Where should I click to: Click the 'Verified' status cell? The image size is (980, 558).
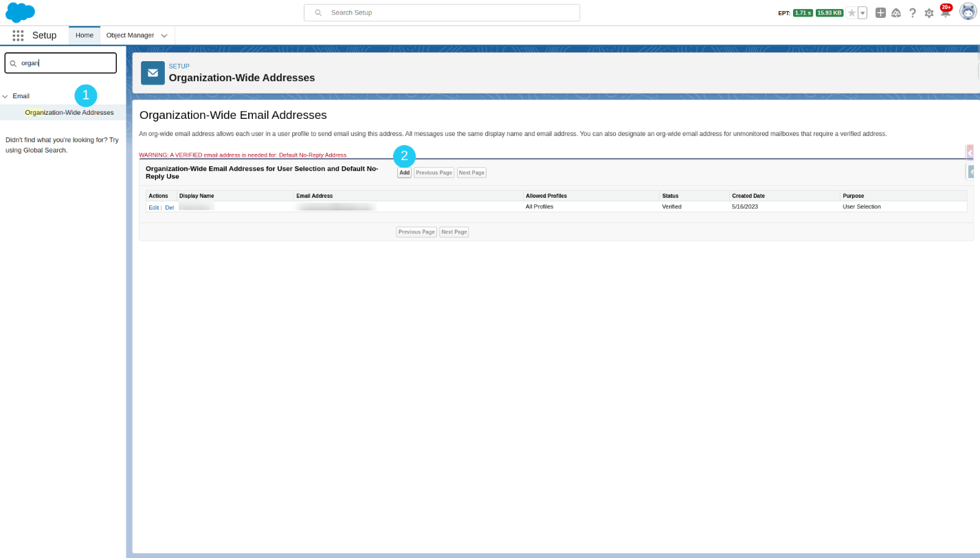[x=671, y=206]
